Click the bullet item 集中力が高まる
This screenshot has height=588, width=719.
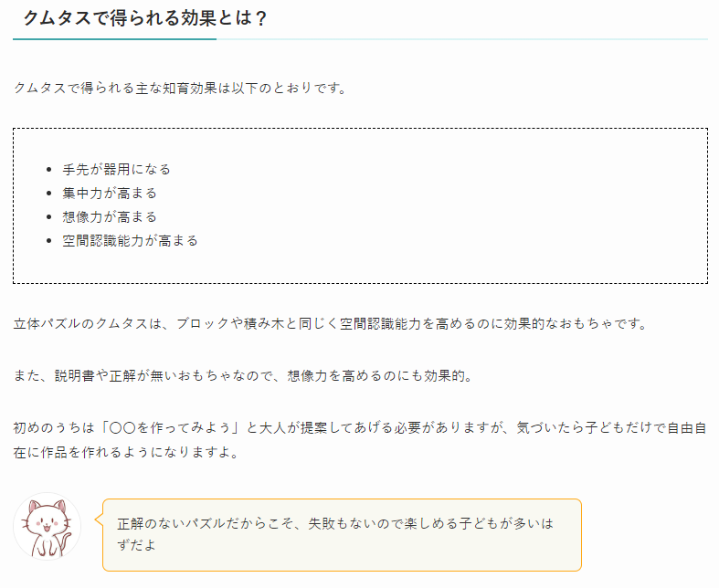point(110,194)
